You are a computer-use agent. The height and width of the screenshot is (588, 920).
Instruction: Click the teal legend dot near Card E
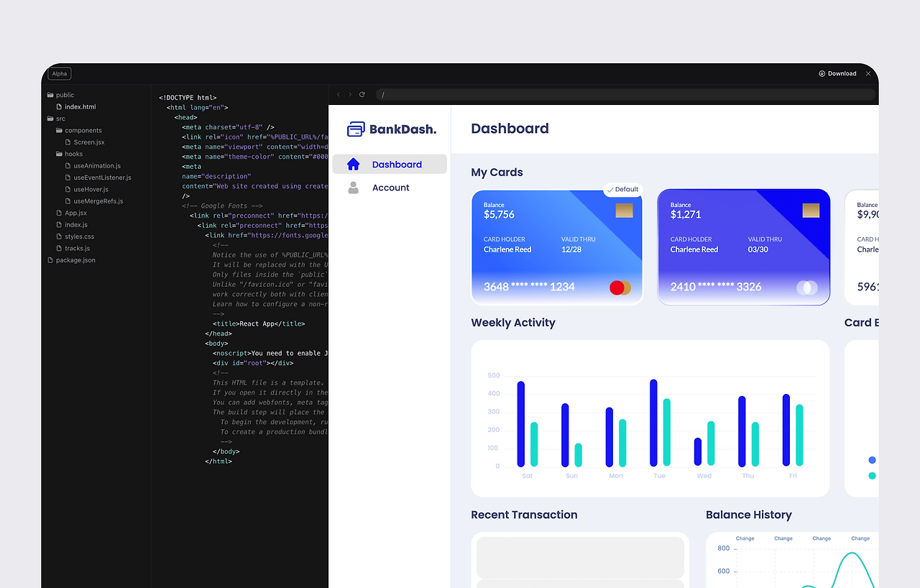tap(872, 476)
